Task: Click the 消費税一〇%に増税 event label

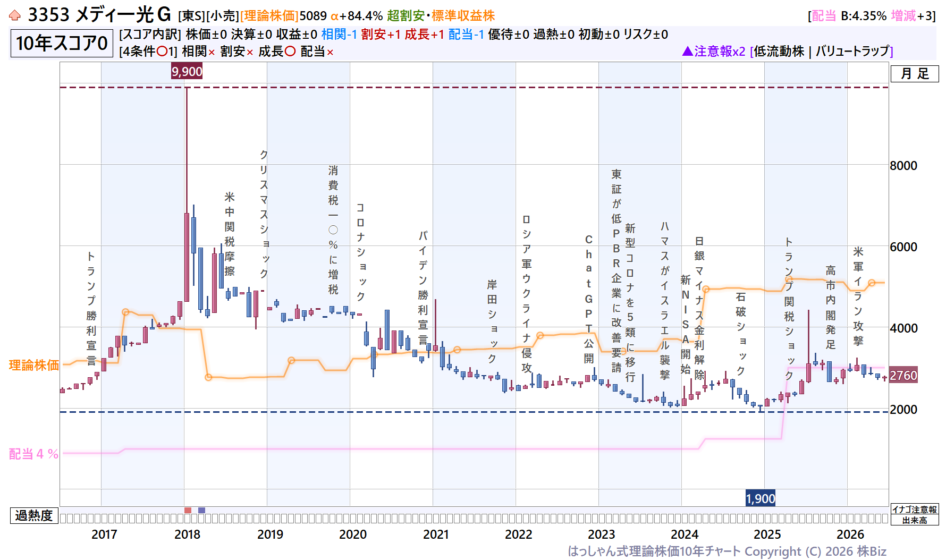Action: coord(333,230)
